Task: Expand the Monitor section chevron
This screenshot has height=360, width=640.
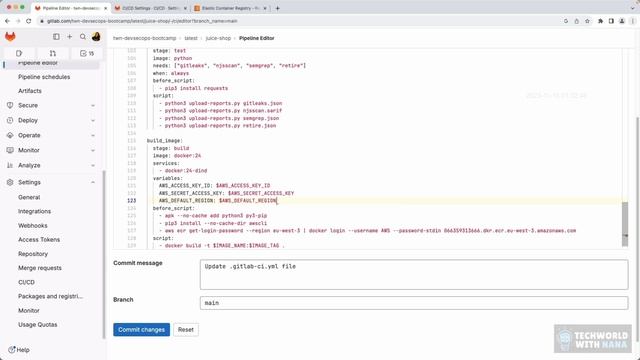Action: click(x=93, y=151)
